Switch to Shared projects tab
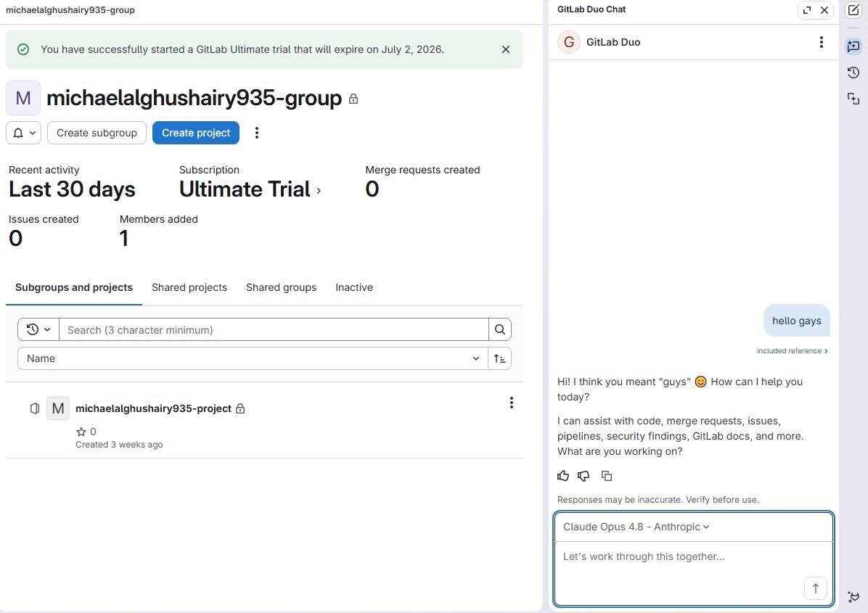 [189, 287]
